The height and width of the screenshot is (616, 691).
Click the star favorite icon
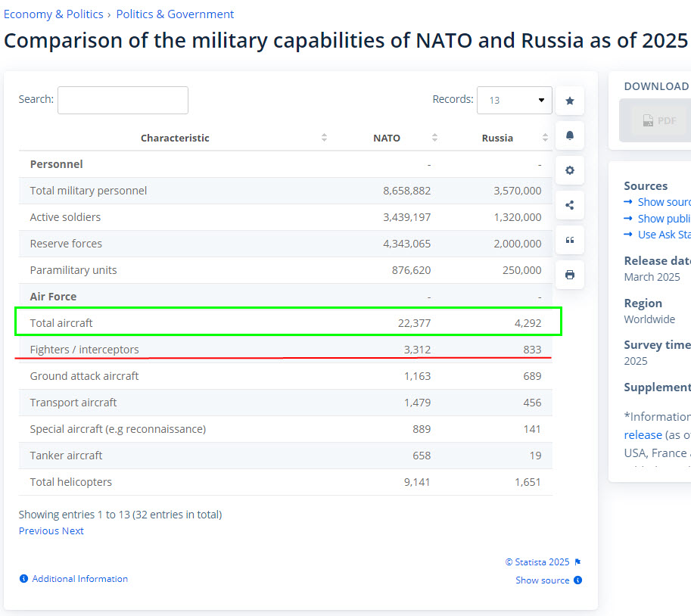(570, 101)
